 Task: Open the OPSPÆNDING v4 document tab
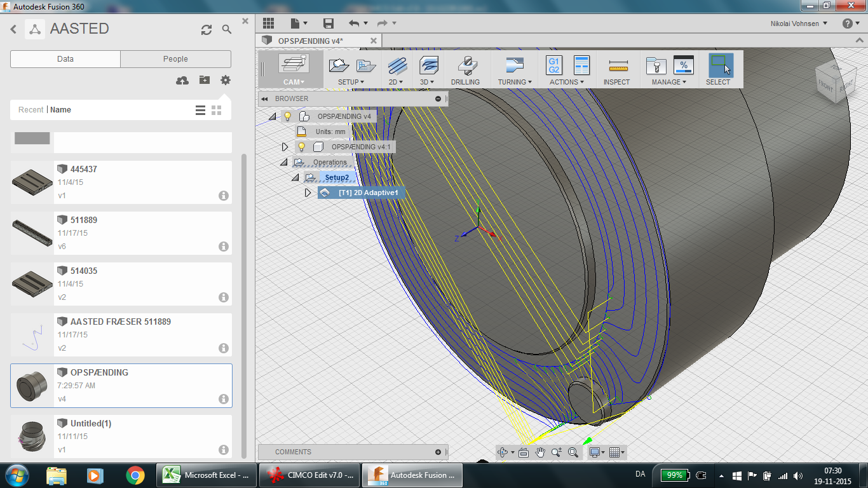point(311,39)
